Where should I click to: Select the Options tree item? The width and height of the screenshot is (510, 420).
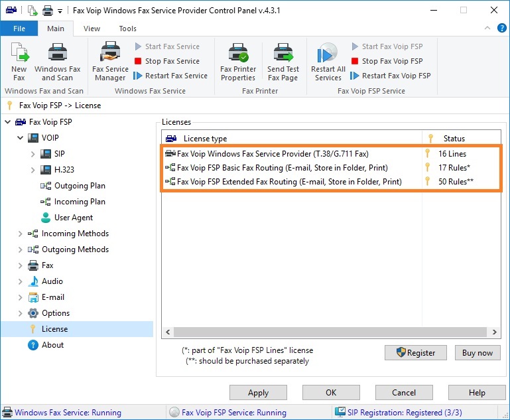tap(49, 313)
